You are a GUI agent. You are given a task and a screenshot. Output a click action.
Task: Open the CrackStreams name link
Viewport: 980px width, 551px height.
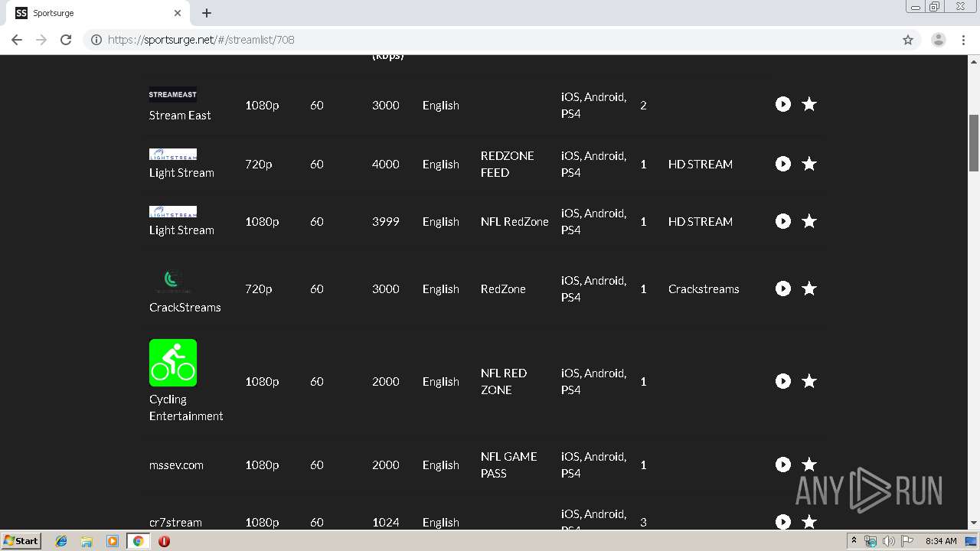pyautogui.click(x=185, y=308)
